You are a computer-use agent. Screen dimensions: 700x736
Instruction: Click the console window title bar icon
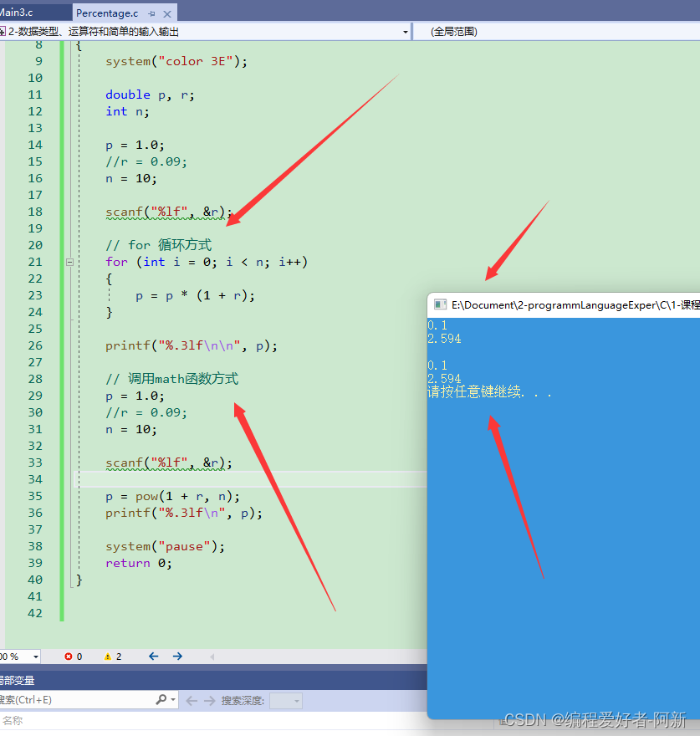(440, 304)
